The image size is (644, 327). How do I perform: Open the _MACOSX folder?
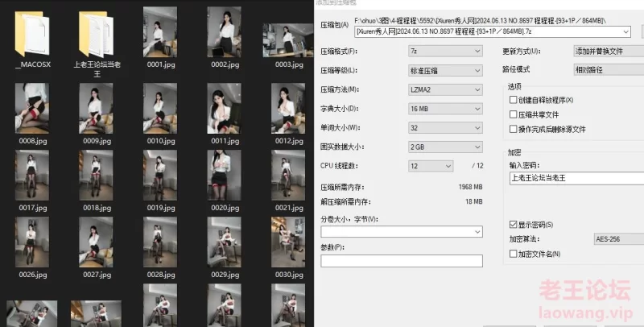[x=32, y=34]
